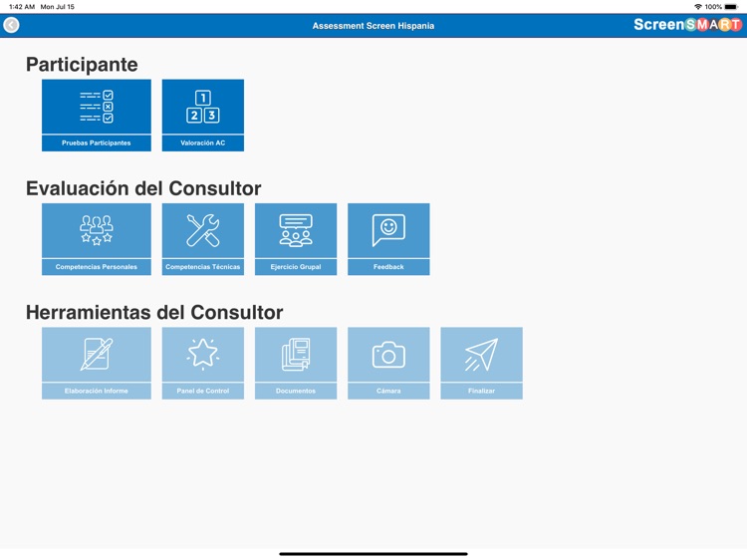Check the battery status icon
Screen dimensions: 747x560
tap(731, 7)
